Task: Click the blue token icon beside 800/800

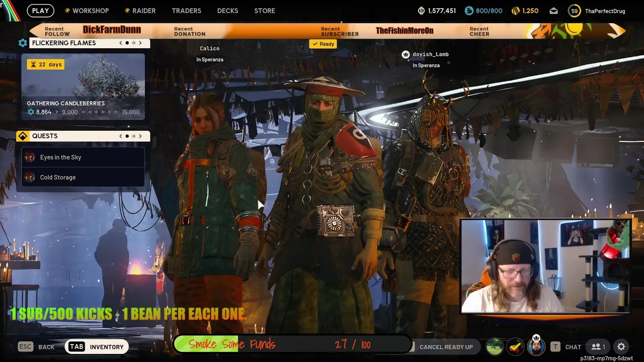Action: coord(468,11)
